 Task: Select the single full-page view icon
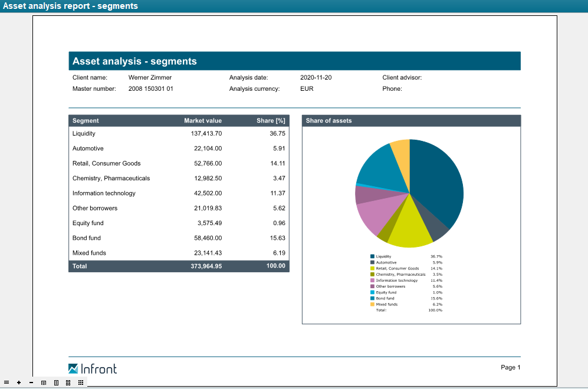click(x=56, y=383)
